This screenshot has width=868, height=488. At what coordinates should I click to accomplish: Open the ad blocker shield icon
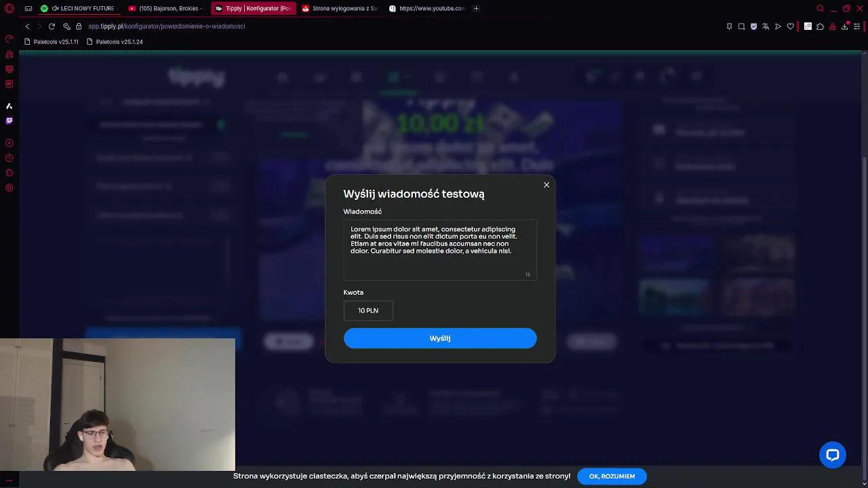point(753,26)
